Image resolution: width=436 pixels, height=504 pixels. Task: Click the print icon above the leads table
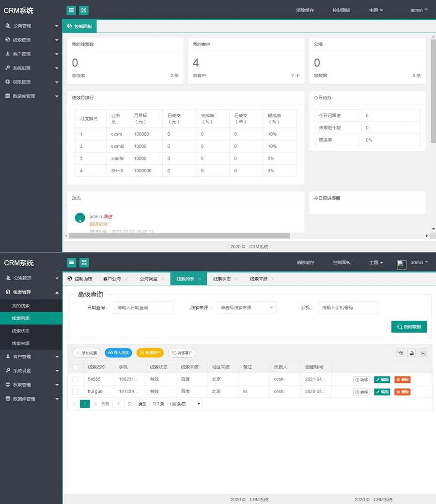[x=423, y=353]
